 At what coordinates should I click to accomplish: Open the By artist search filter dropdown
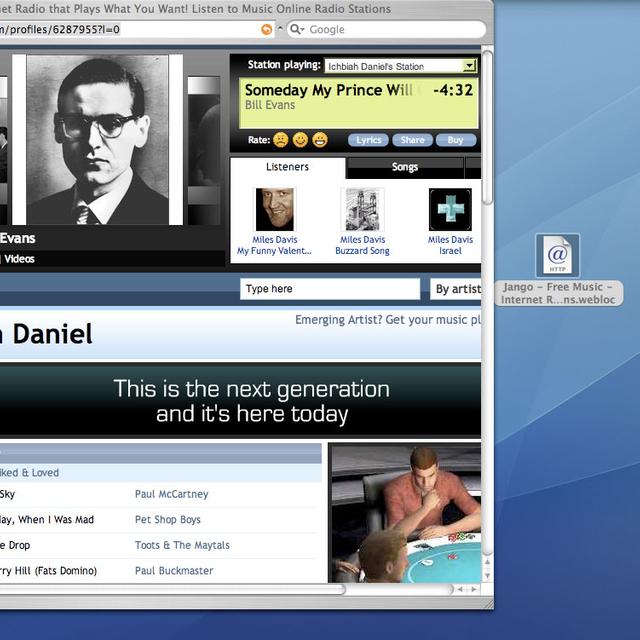click(456, 289)
